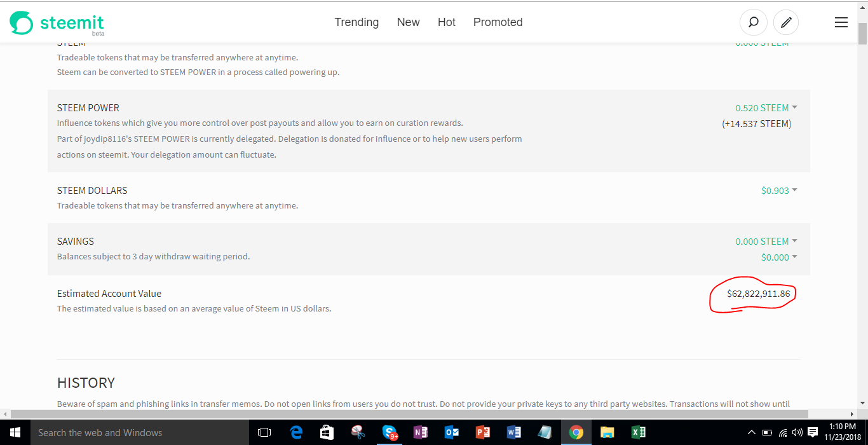Show hidden system tray icons
The height and width of the screenshot is (445, 868).
click(x=752, y=433)
